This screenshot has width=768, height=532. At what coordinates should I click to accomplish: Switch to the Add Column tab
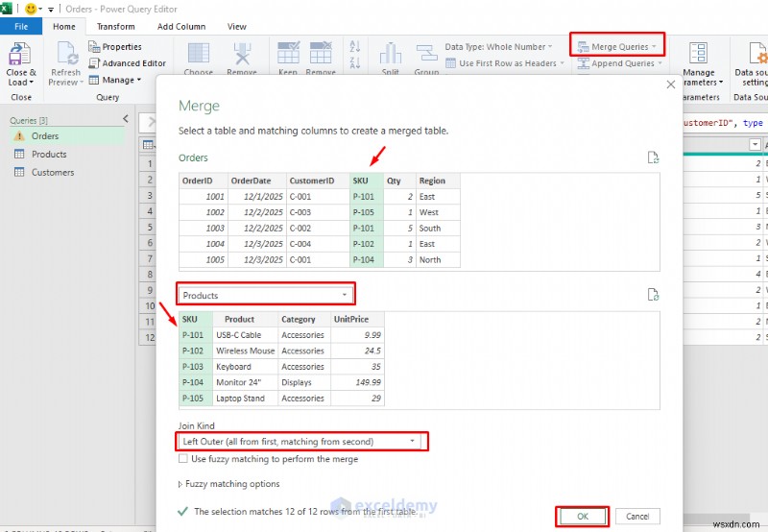pyautogui.click(x=181, y=27)
